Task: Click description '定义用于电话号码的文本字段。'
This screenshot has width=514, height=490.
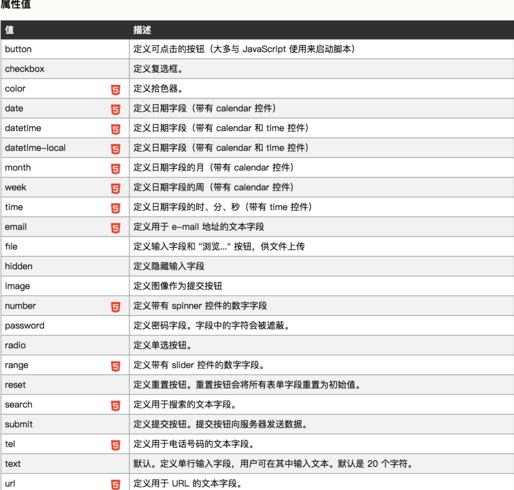Action: [x=194, y=444]
